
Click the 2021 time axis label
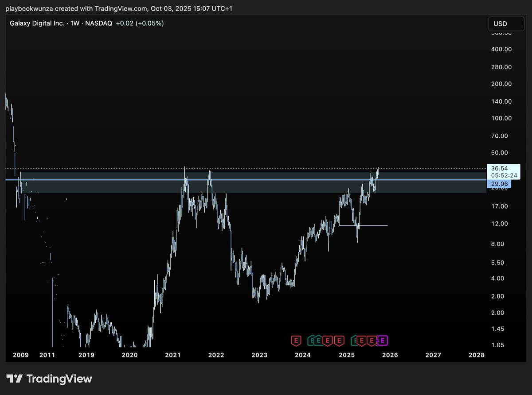pyautogui.click(x=172, y=355)
